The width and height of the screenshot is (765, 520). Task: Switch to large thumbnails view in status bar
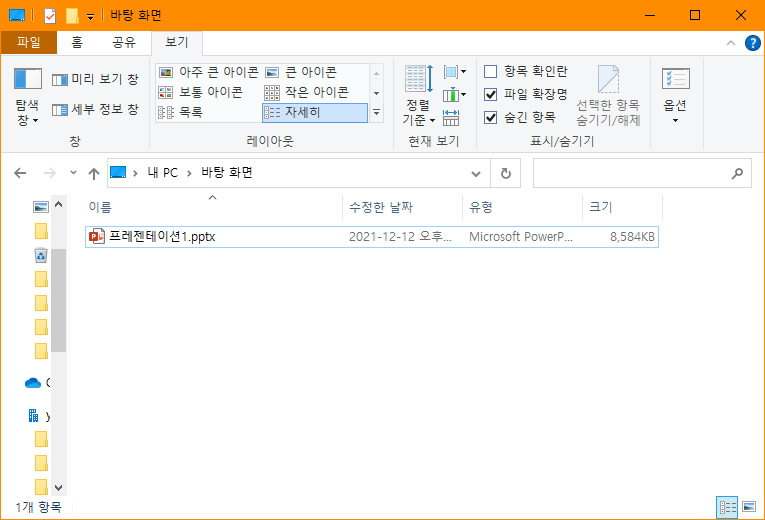coord(749,507)
